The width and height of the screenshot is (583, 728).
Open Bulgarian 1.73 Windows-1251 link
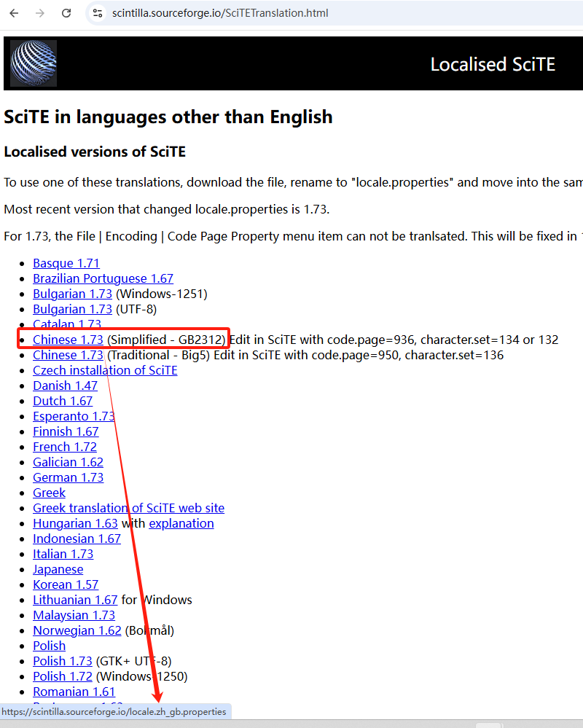72,294
